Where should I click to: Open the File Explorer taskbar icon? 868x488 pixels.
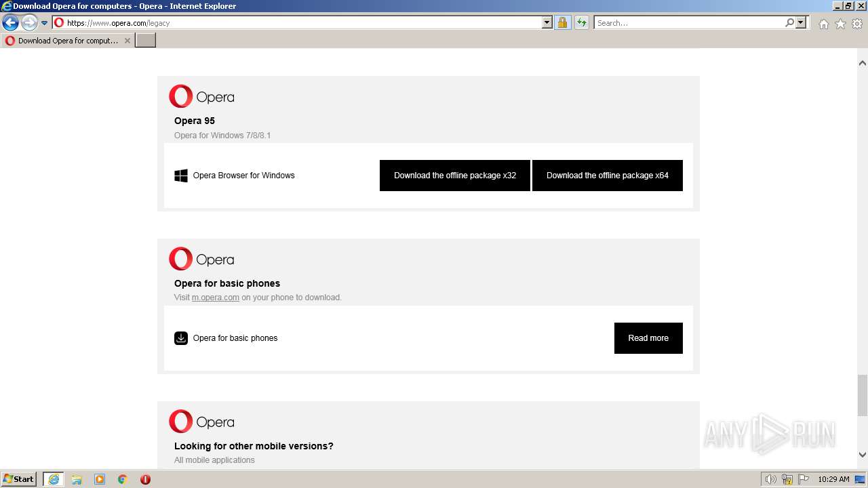coord(77,479)
